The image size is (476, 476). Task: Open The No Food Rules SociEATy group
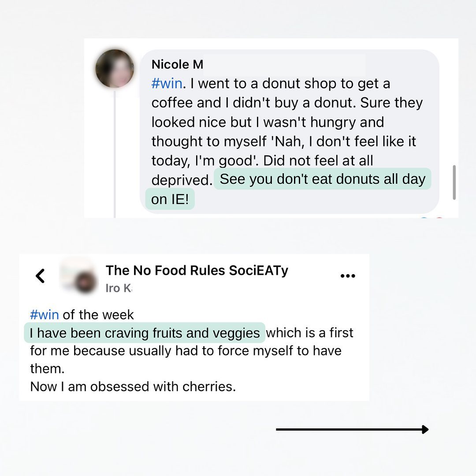tap(197, 270)
